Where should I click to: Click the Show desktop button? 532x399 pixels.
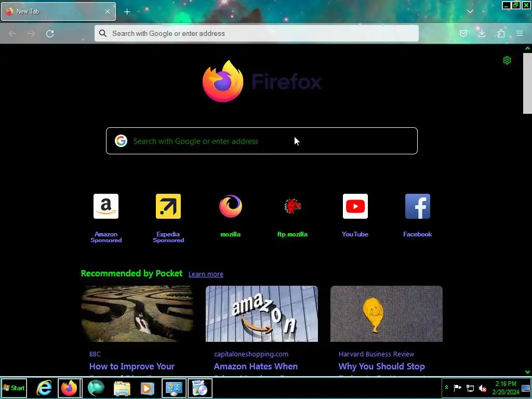[x=526, y=388]
